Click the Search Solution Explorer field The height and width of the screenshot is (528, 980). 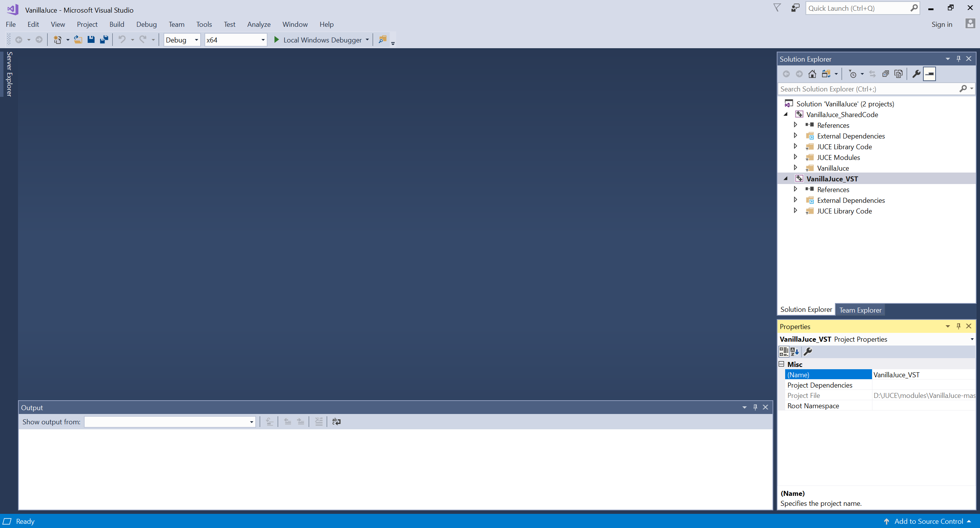pyautogui.click(x=869, y=89)
